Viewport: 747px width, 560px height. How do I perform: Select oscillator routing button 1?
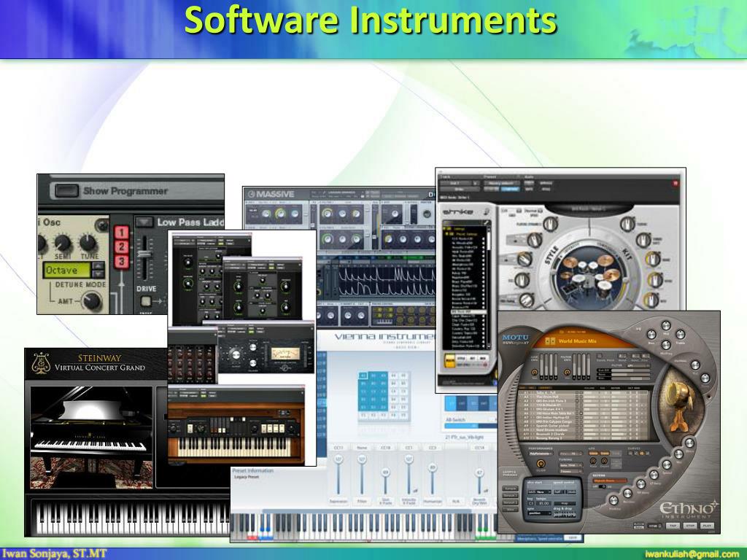click(x=121, y=233)
